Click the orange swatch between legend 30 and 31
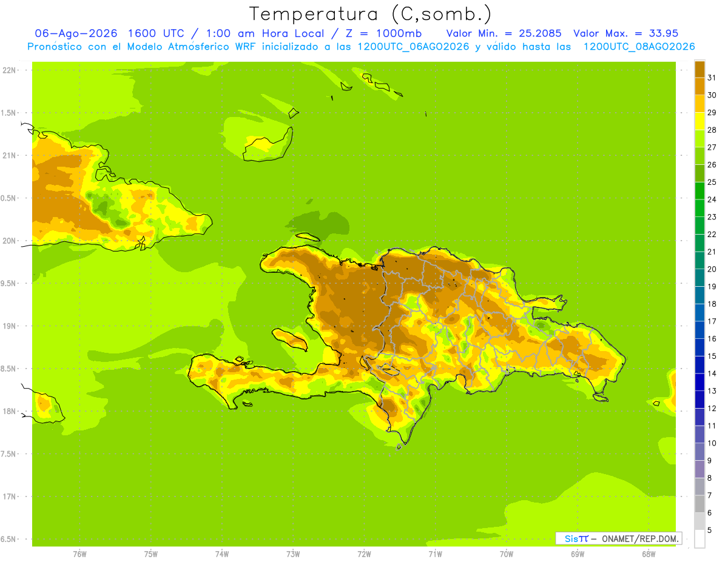The width and height of the screenshot is (728, 562). pyautogui.click(x=699, y=86)
